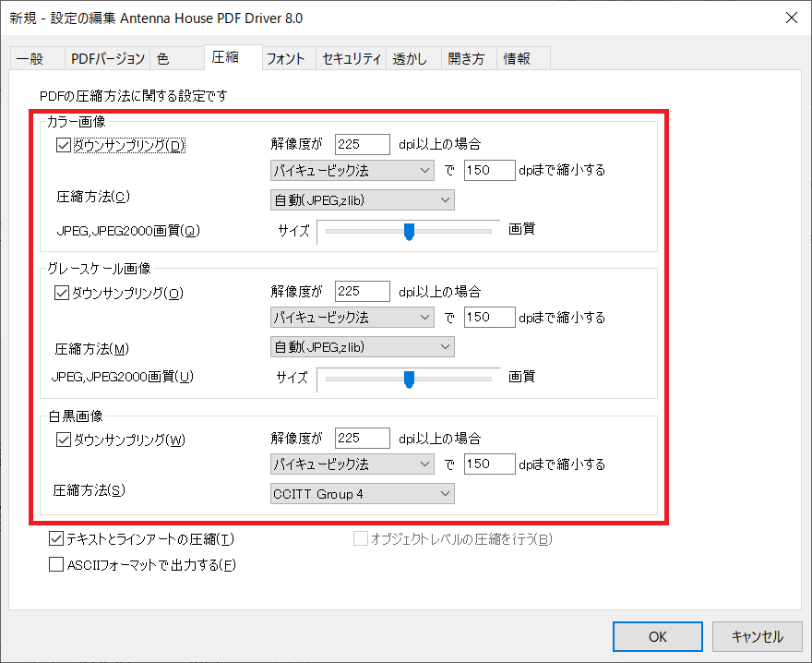Open 白黒画像 CCITT Group 4 dropdown
Image resolution: width=812 pixels, height=663 pixels.
[x=362, y=494]
